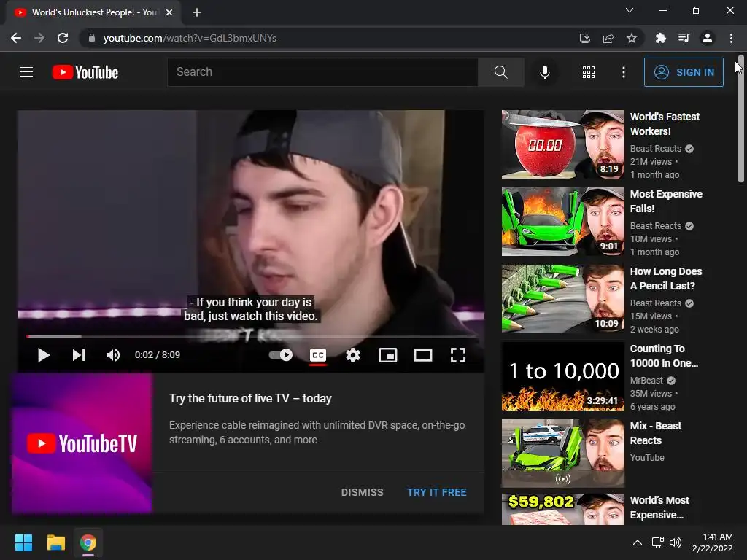
Task: Open system volume tray icon
Action: 676,542
